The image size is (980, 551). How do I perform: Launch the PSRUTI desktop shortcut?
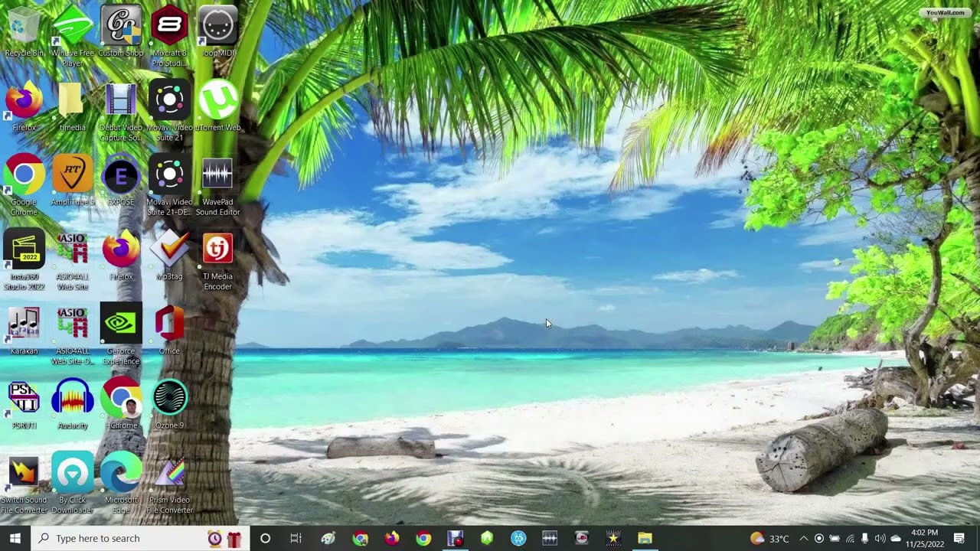[24, 404]
